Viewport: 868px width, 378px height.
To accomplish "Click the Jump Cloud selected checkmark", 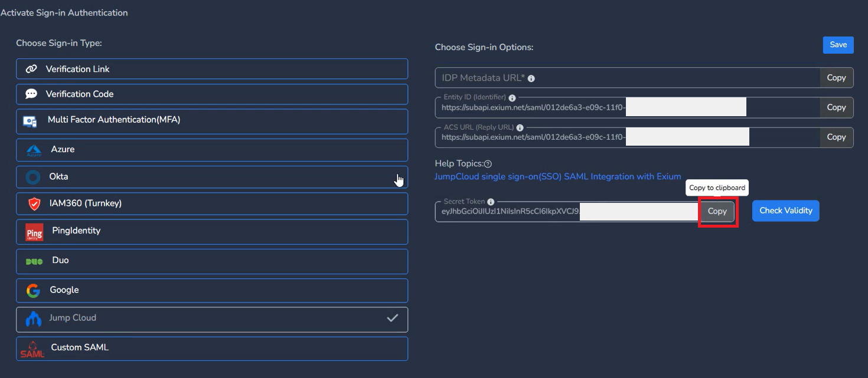I will [393, 318].
